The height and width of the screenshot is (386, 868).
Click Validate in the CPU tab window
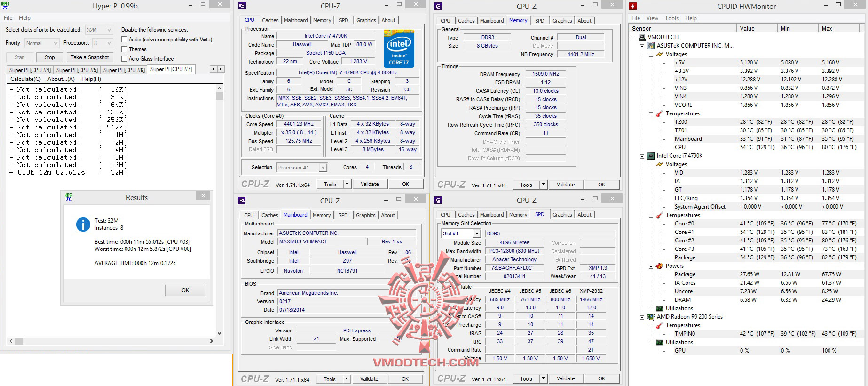click(370, 184)
